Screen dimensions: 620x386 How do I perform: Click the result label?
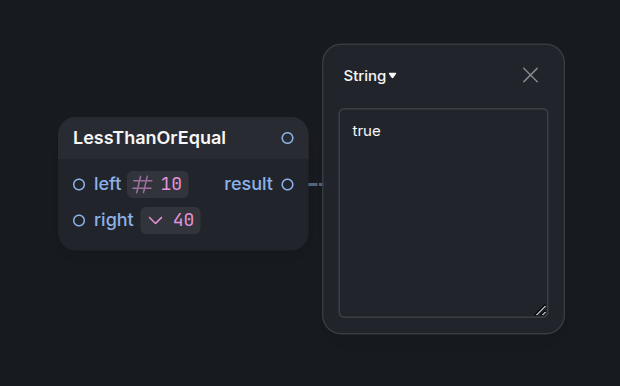(248, 184)
